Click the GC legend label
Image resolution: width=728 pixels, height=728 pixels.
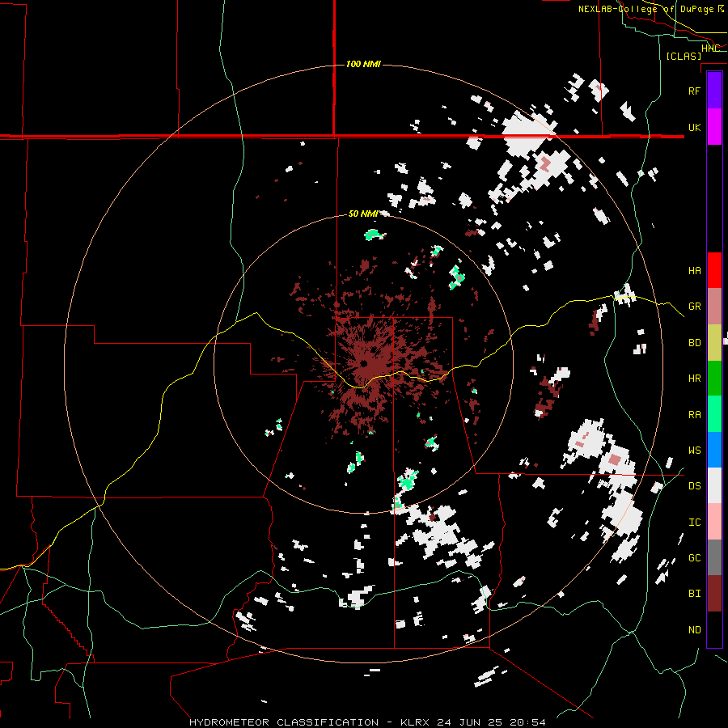tap(694, 557)
